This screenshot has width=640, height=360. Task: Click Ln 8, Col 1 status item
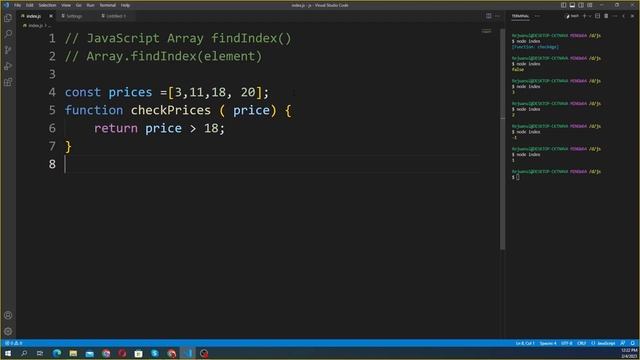click(x=525, y=343)
